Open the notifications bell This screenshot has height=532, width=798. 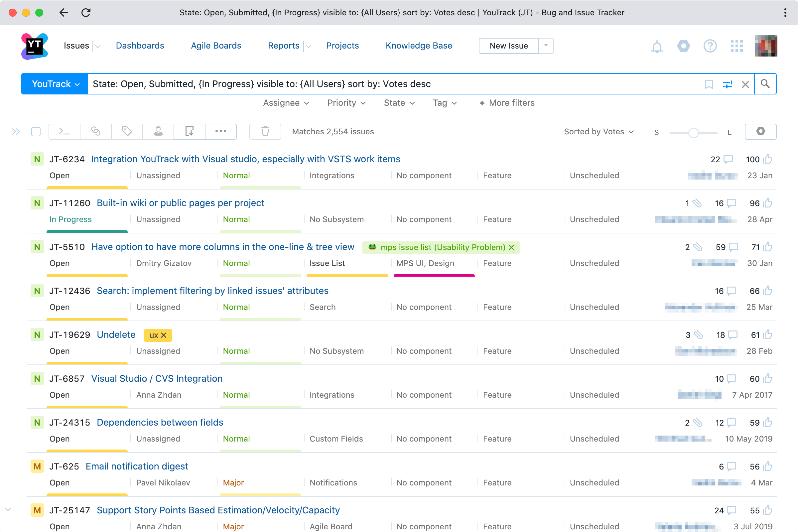(657, 46)
